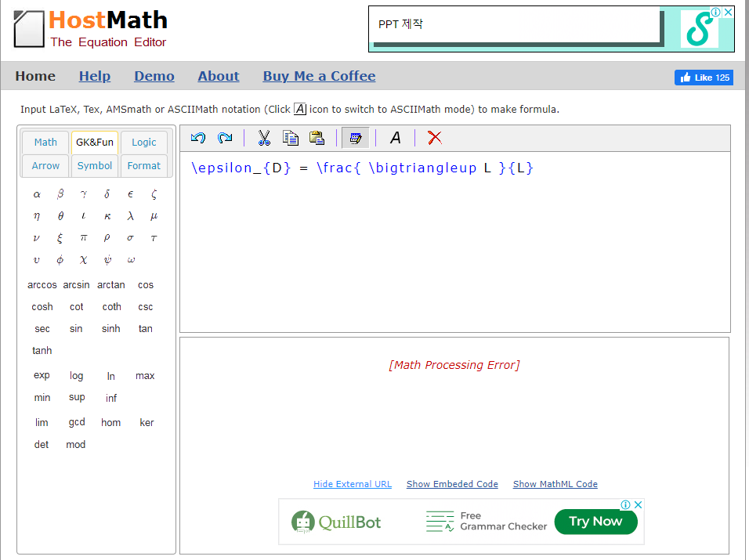This screenshot has width=749, height=560.
Task: Open the Help page
Action: (x=95, y=77)
